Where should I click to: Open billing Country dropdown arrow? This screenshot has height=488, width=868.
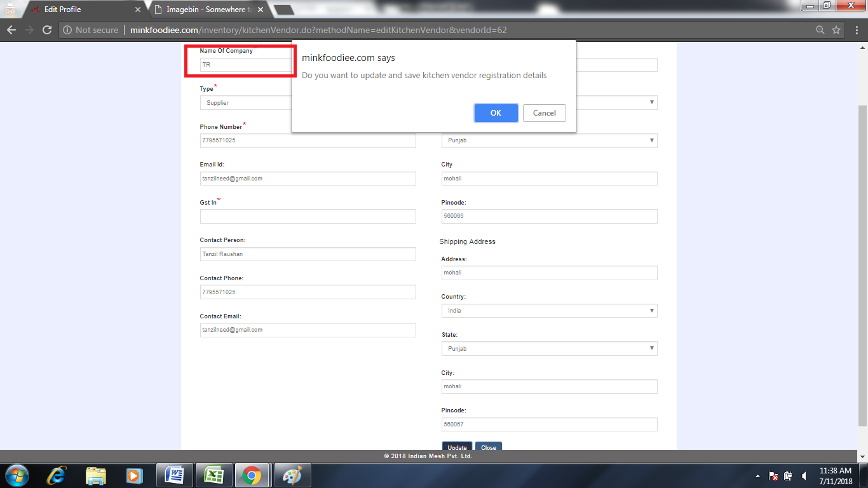coord(651,102)
